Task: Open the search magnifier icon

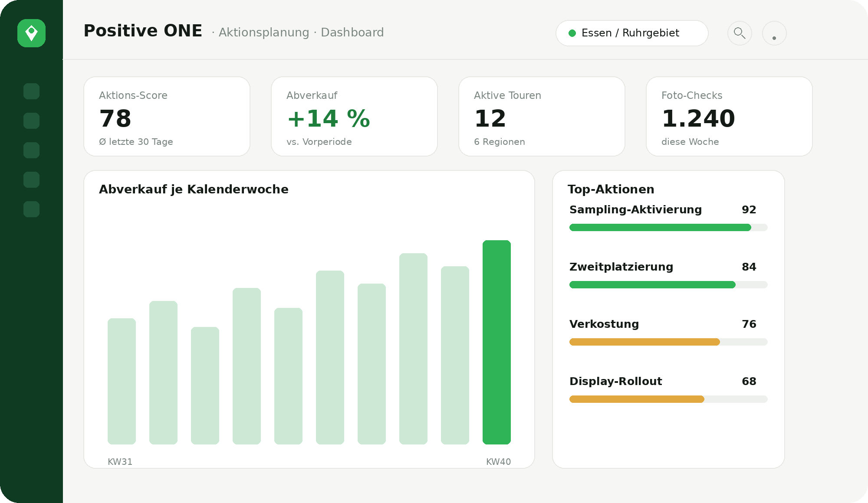Action: tap(740, 33)
